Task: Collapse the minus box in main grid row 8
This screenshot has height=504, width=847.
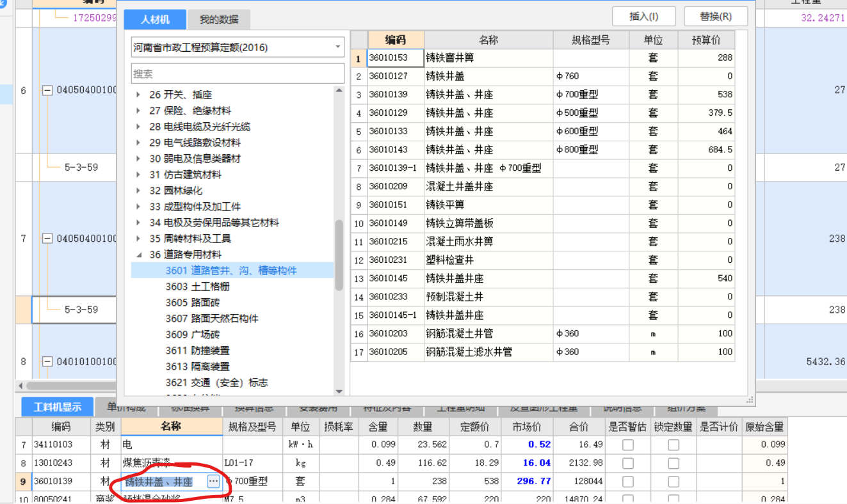Action: (x=47, y=361)
